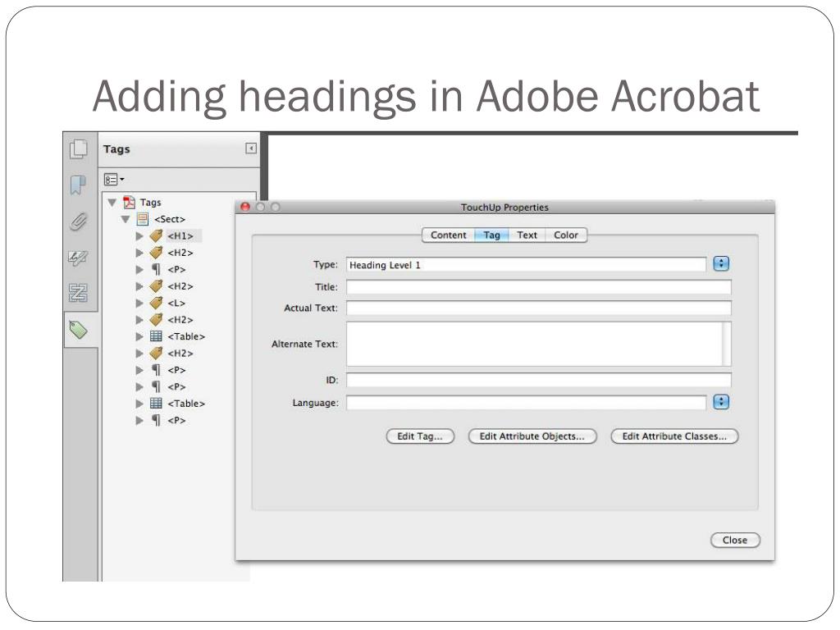Select the <H2> tag directly below <L>
The image size is (840, 630).
(180, 320)
